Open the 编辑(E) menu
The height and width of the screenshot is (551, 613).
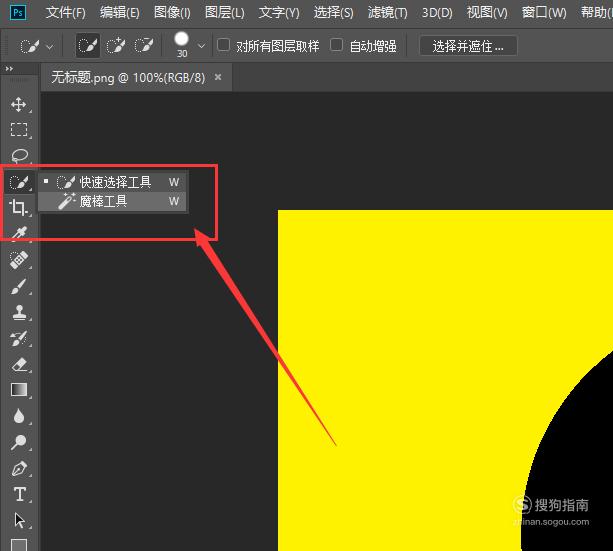tap(120, 13)
